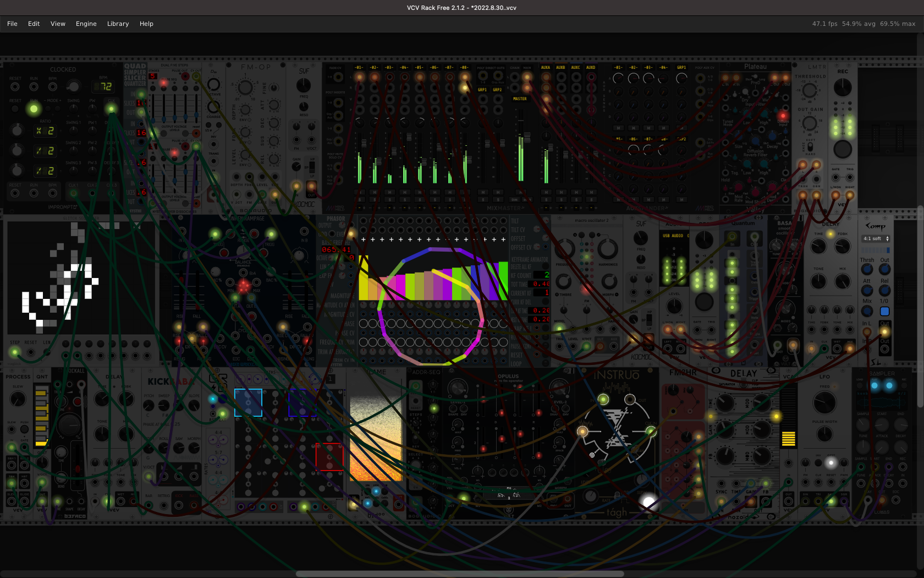Viewport: 924px width, 578px height.
Task: Click the LMTR THRESHOLD knob
Action: (810, 90)
